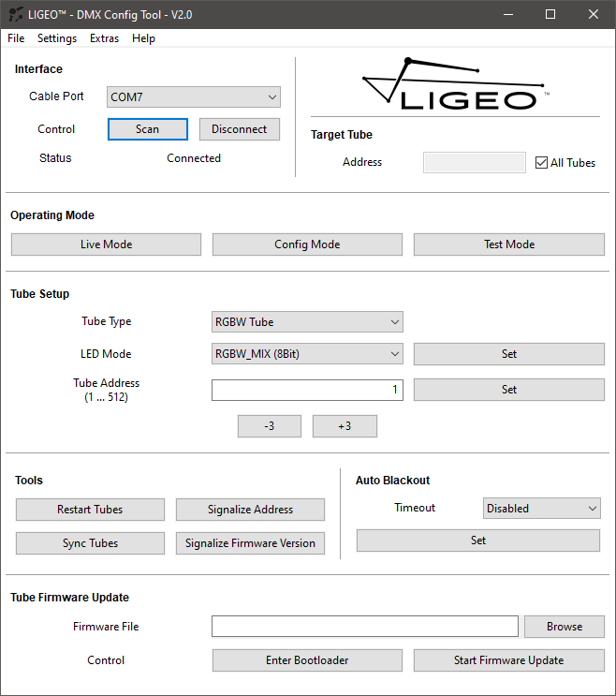
Task: Click Signalize Firmware Version button
Action: tap(250, 543)
